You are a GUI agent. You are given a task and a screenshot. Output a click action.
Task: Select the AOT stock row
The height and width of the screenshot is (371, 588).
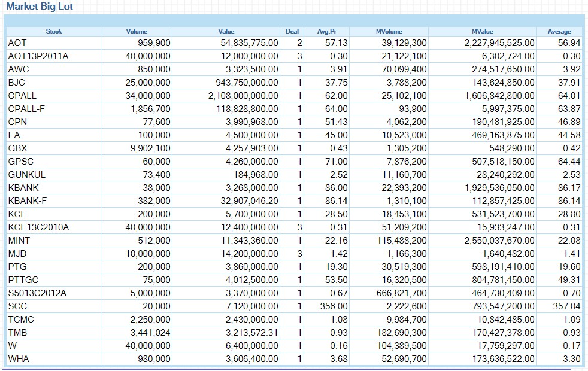click(x=294, y=43)
